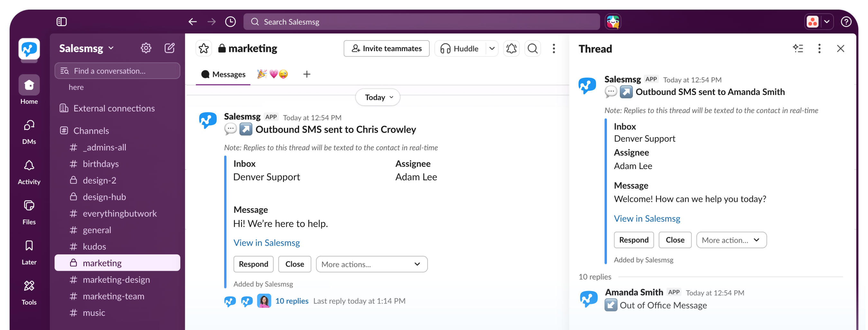Toggle the sidebar panel icon
The image size is (868, 330).
point(62,22)
